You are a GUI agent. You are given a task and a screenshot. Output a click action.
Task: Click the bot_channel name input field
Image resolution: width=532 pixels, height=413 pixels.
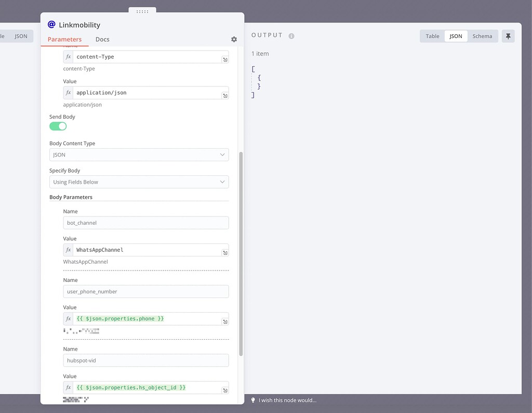[145, 223]
